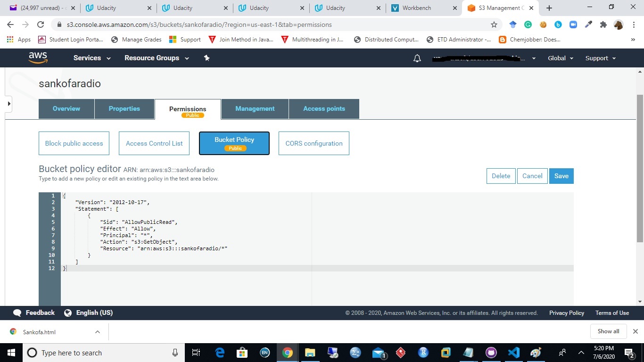Launch Visual Studio Code from the taskbar
This screenshot has width=644, height=362.
click(x=513, y=352)
